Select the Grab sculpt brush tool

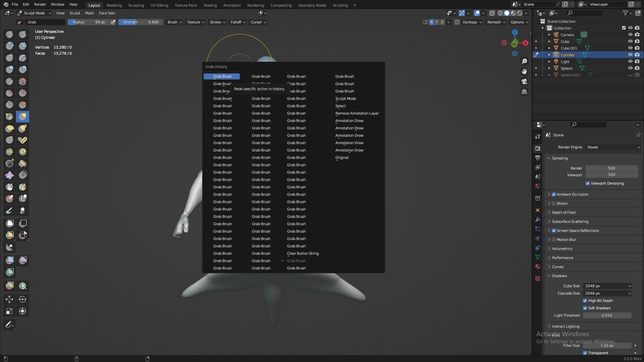click(x=22, y=117)
